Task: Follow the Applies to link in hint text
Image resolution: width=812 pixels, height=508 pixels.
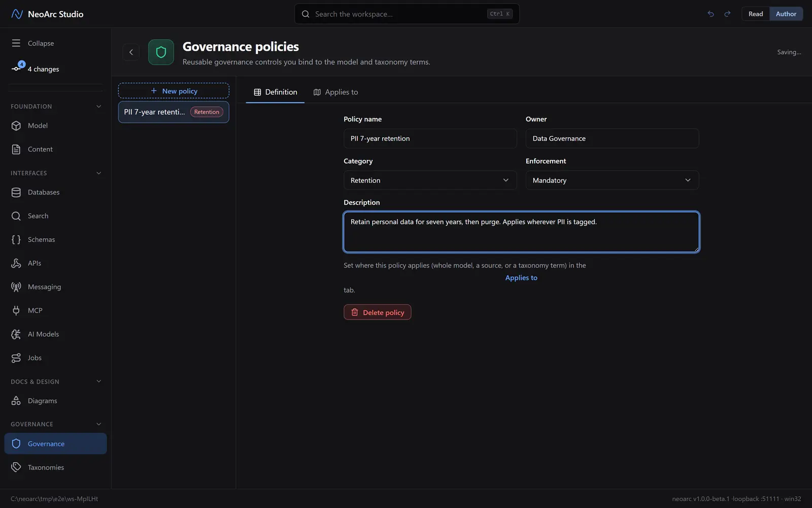Action: pyautogui.click(x=521, y=277)
